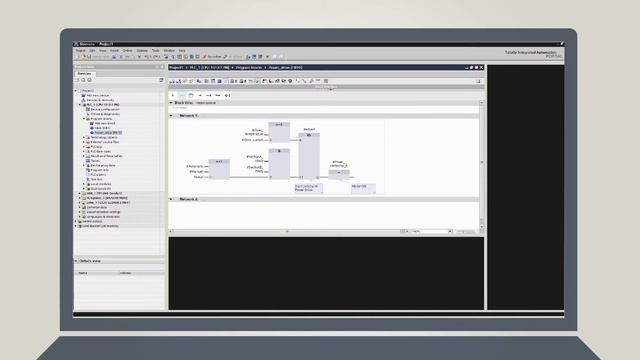
Task: Expand External source files folder
Action: pos(84,142)
